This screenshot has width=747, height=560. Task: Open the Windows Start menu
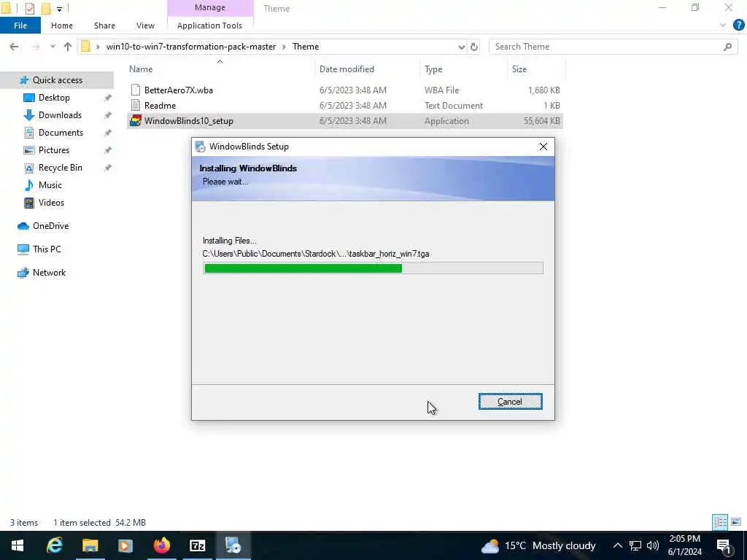[18, 545]
